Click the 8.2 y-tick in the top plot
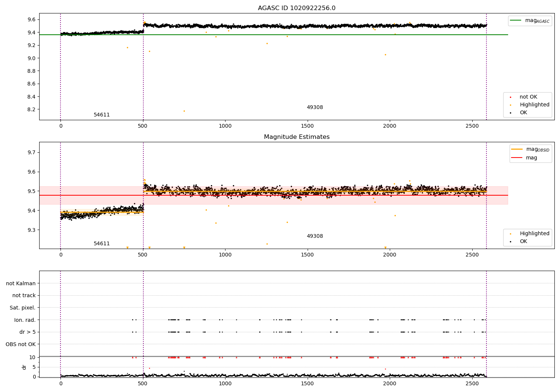This screenshot has height=392, width=560. coord(32,110)
